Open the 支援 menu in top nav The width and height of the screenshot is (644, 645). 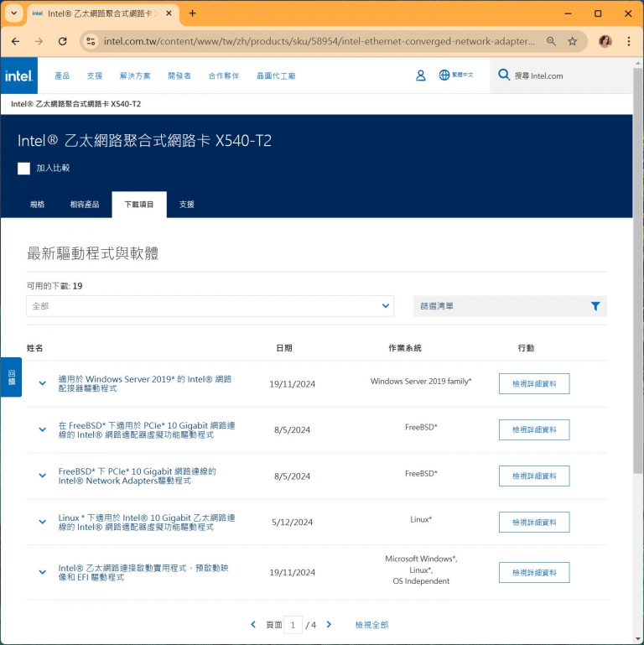[x=95, y=75]
